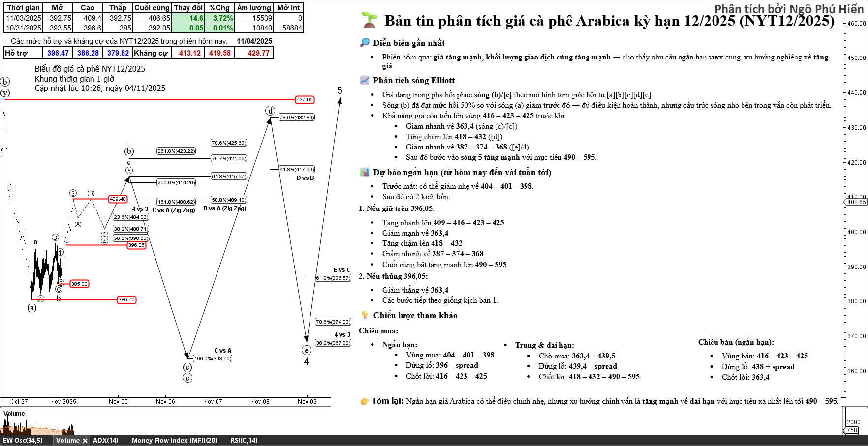Click the magnifier icon next to Diễn biến gần nhất
This screenshot has height=446, width=868.
365,43
